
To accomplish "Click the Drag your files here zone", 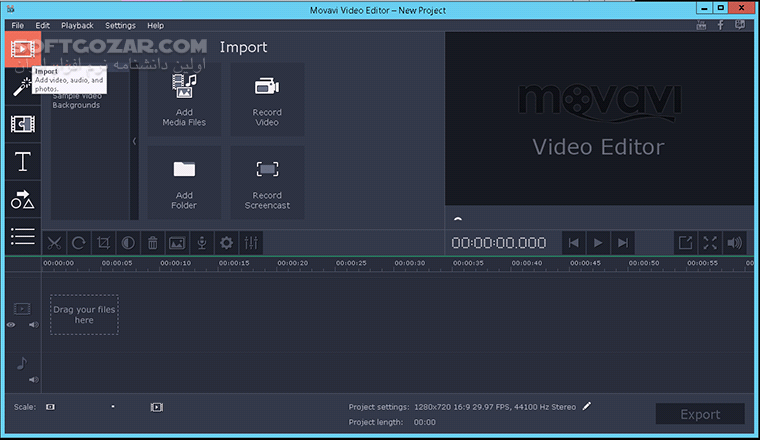I will 84,314.
